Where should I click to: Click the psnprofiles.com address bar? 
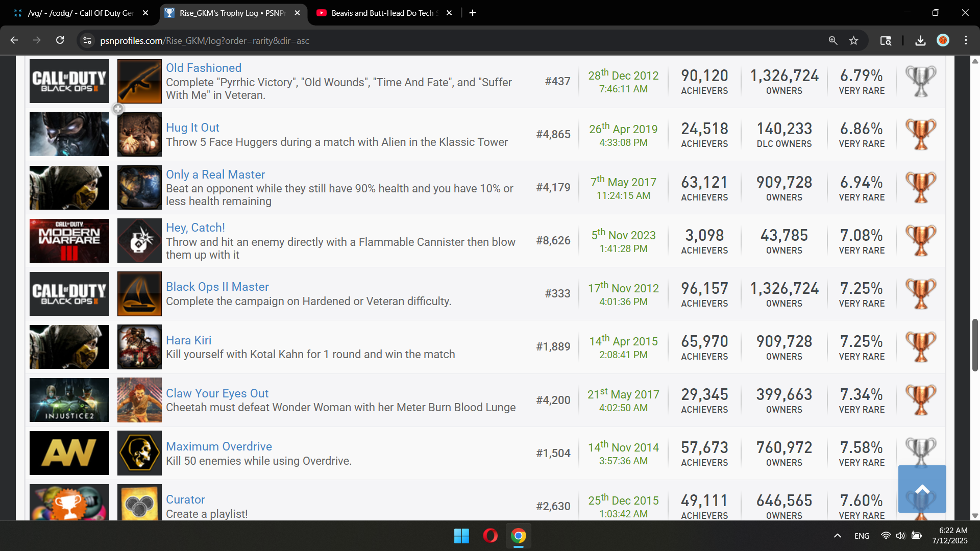[459, 40]
